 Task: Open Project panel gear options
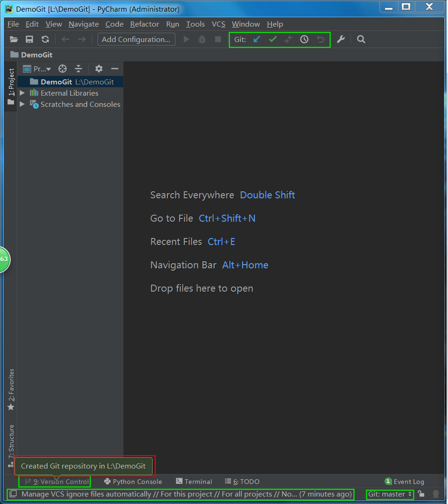pyautogui.click(x=99, y=69)
